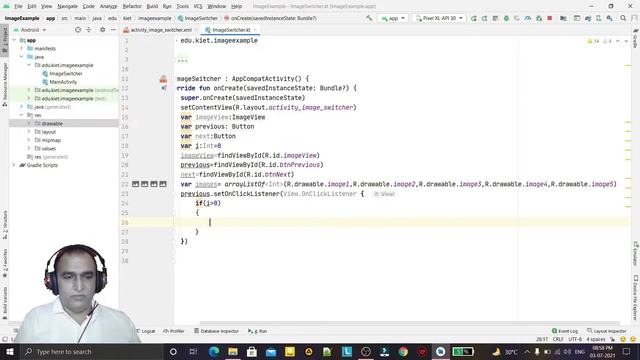Click the Windows Start button
This screenshot has height=360, width=640.
click(x=9, y=351)
